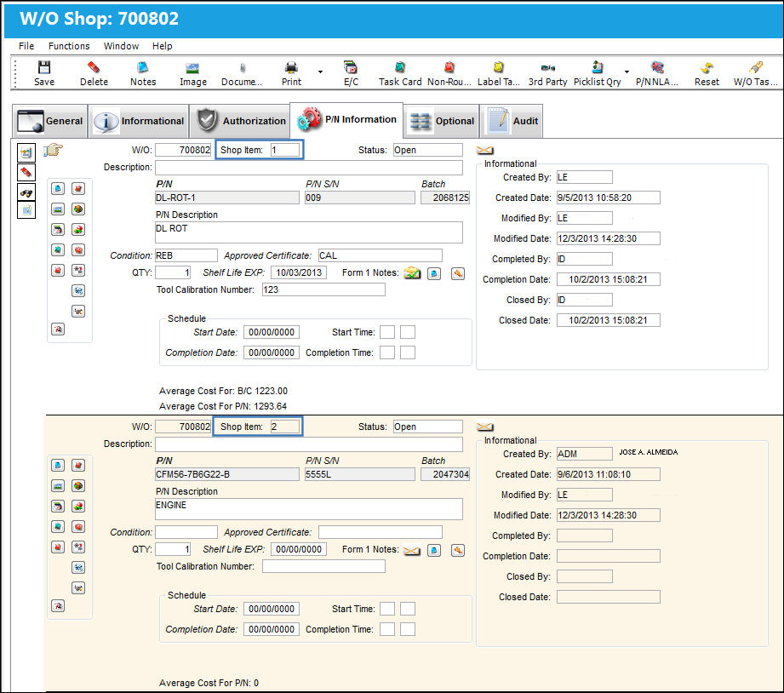The width and height of the screenshot is (784, 693).
Task: Click the Shop Item field showing 2
Action: point(285,427)
